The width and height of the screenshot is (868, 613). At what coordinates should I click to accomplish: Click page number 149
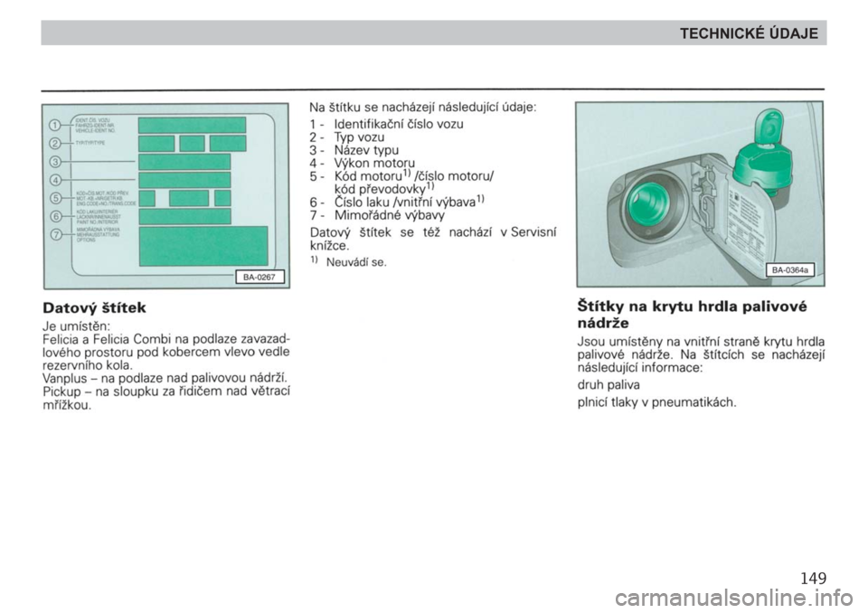point(813,579)
